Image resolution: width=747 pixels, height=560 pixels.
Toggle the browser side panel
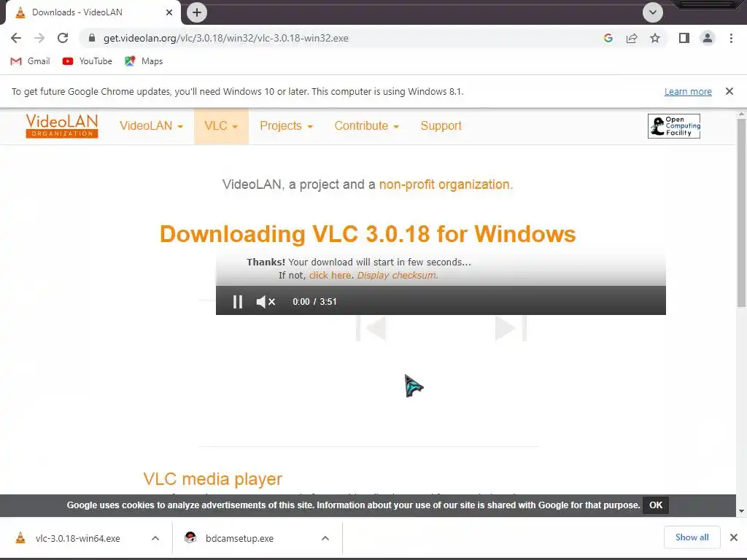point(684,38)
